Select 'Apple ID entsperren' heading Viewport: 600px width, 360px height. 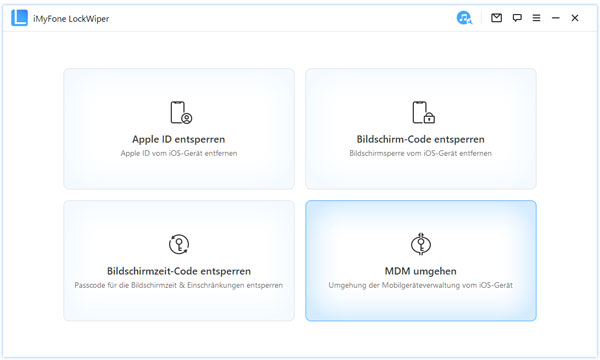coord(179,139)
